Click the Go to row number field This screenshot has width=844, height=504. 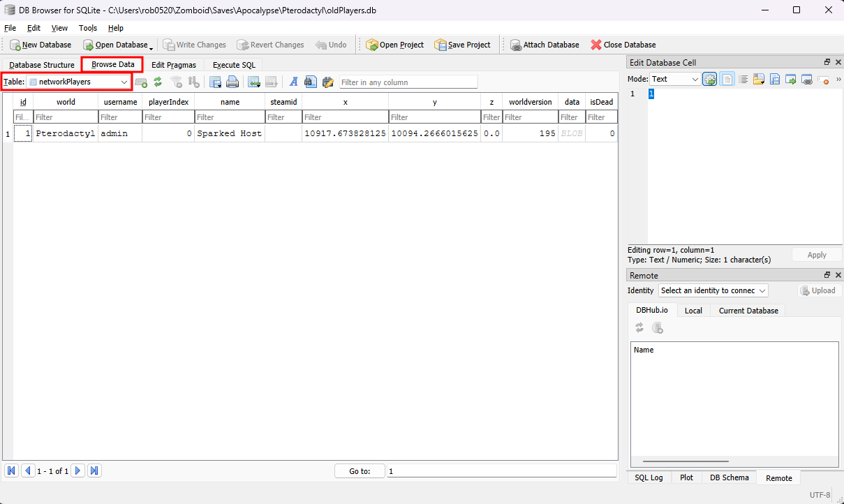point(501,471)
